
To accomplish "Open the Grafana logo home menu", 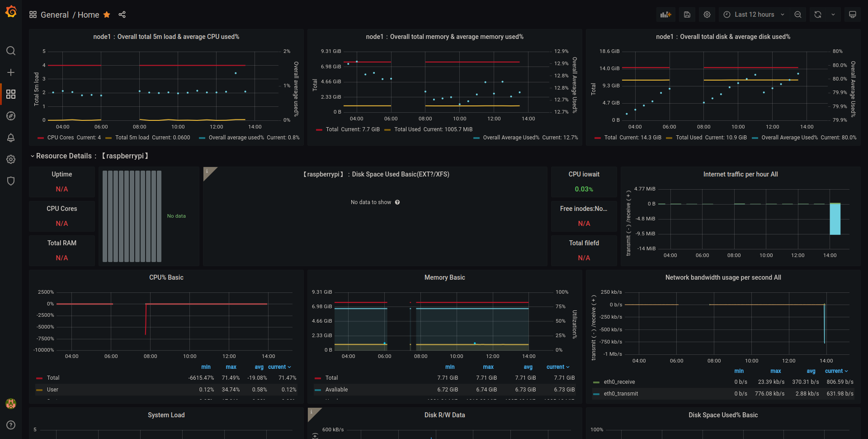I will (x=11, y=12).
